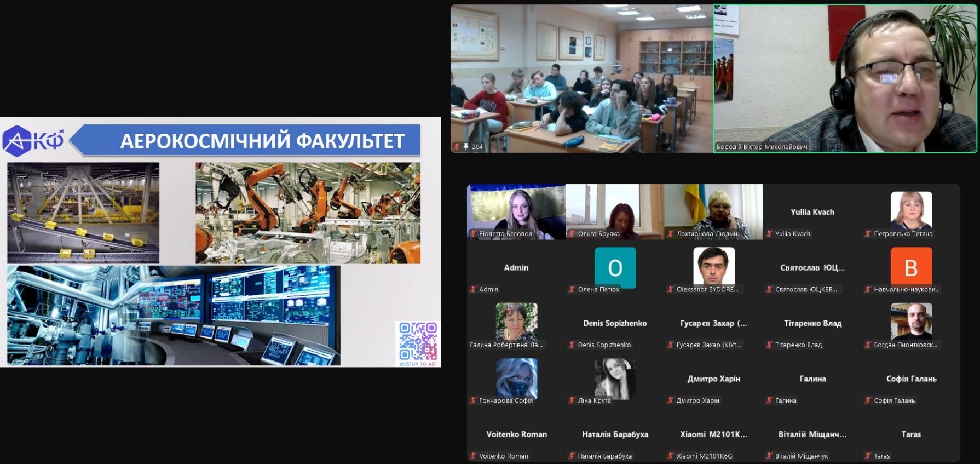Click muted mic icon next to Admin label
The width and height of the screenshot is (980, 464).
473,289
